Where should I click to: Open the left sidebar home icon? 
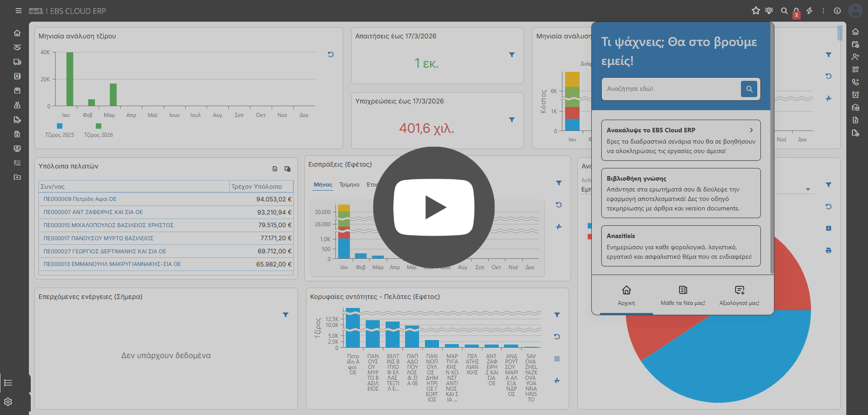click(17, 33)
